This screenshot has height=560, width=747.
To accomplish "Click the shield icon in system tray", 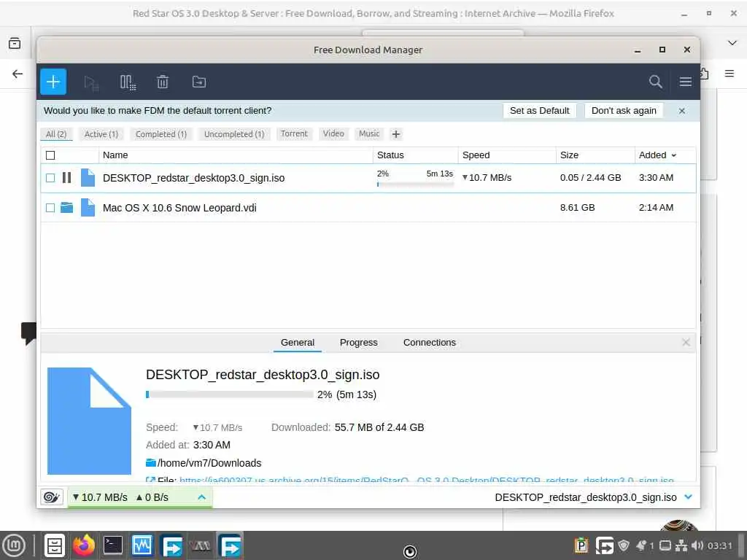I will click(x=623, y=545).
